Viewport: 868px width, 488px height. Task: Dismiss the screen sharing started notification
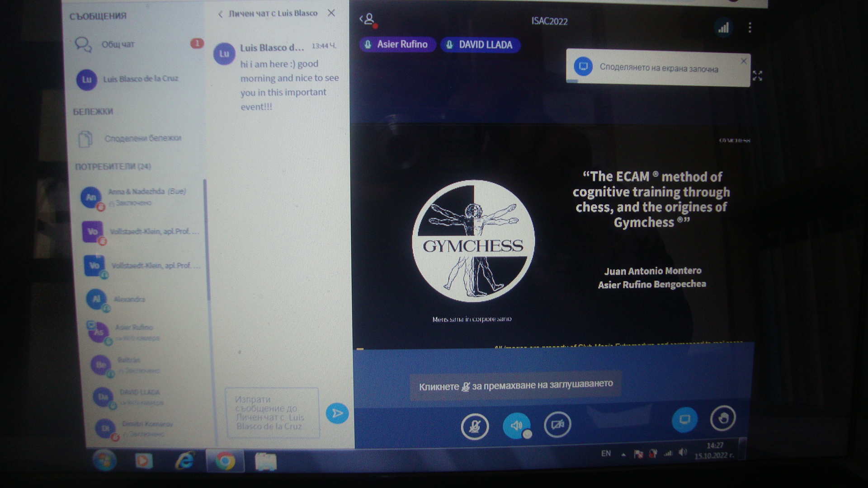744,61
